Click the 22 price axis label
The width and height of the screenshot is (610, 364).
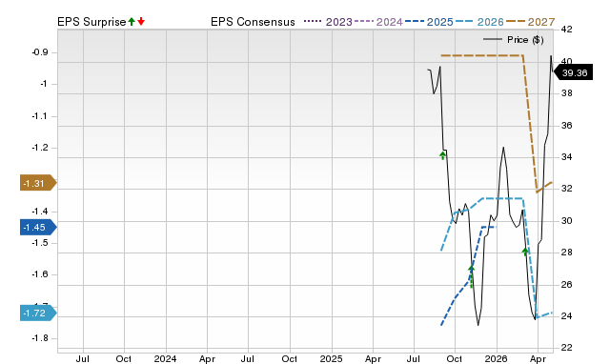pyautogui.click(x=567, y=347)
